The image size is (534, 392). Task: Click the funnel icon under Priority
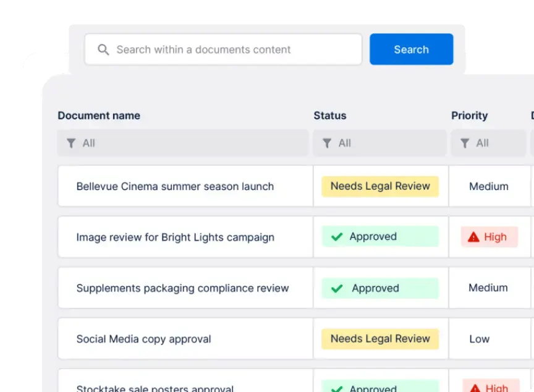pyautogui.click(x=465, y=143)
